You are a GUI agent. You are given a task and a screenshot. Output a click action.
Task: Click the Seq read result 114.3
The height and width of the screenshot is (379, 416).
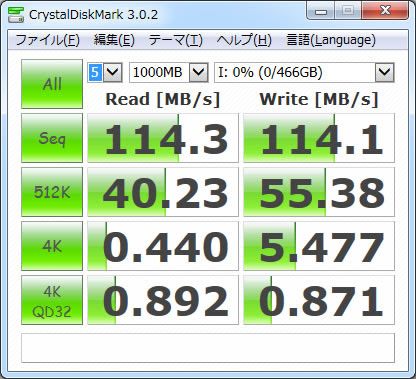click(163, 138)
